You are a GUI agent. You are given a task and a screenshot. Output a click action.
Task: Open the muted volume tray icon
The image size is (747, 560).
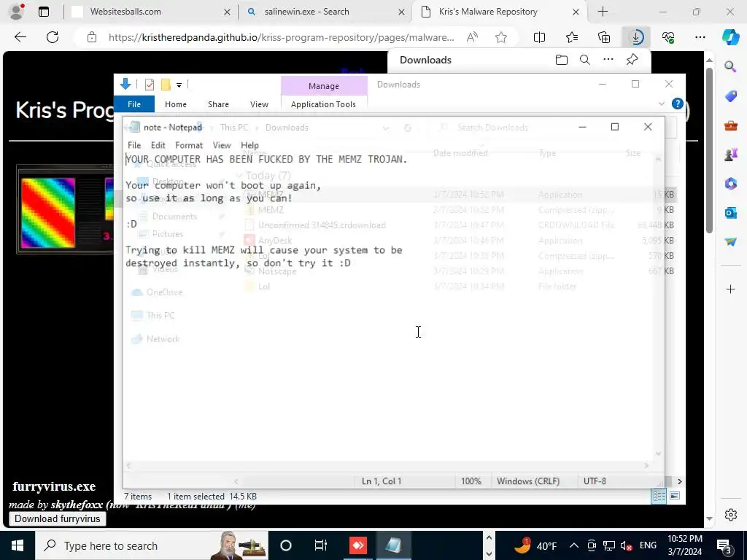[x=627, y=545]
